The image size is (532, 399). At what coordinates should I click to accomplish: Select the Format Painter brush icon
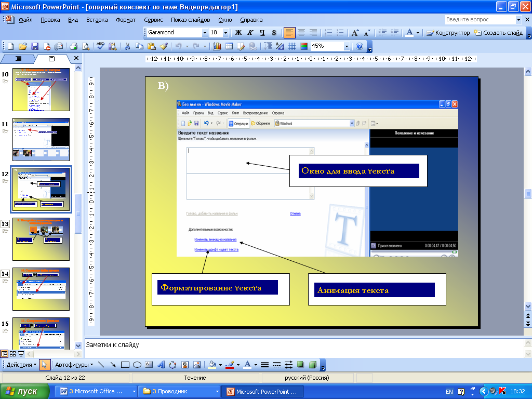coord(164,46)
